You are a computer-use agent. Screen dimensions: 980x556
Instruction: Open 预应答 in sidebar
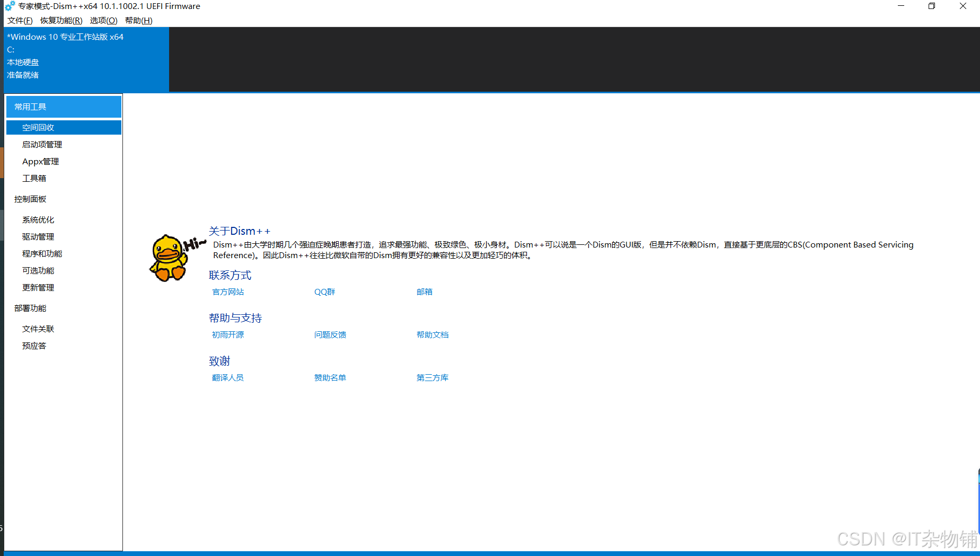click(64, 346)
